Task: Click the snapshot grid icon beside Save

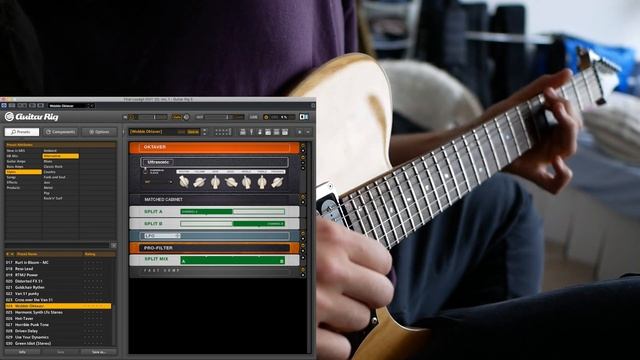Action: [223, 132]
